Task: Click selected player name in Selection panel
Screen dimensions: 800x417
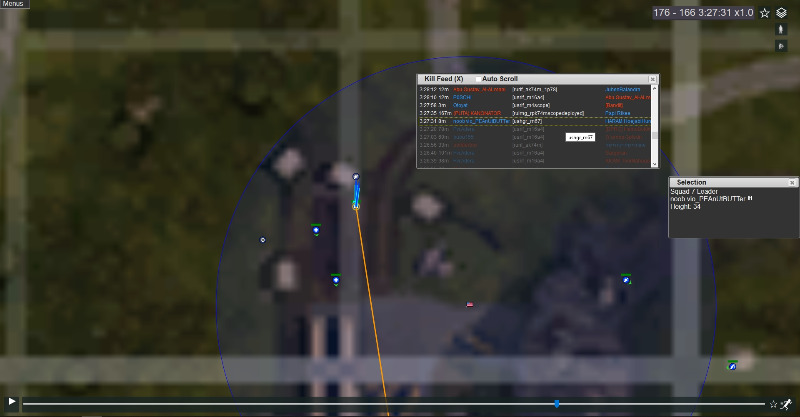Action: (708, 199)
